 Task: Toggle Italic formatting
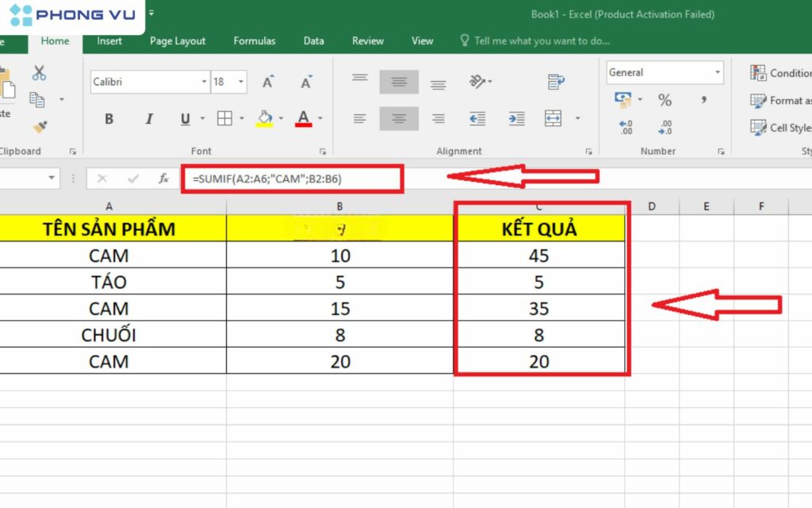(148, 119)
